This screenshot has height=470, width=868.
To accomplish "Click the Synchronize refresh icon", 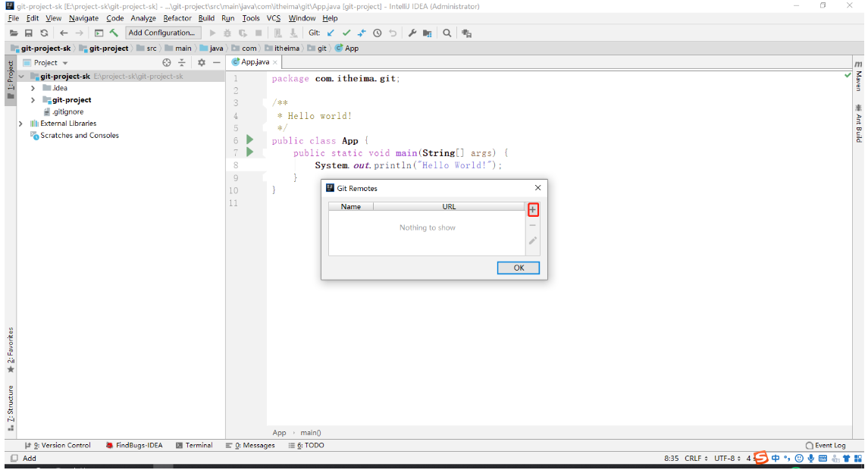I will [44, 33].
